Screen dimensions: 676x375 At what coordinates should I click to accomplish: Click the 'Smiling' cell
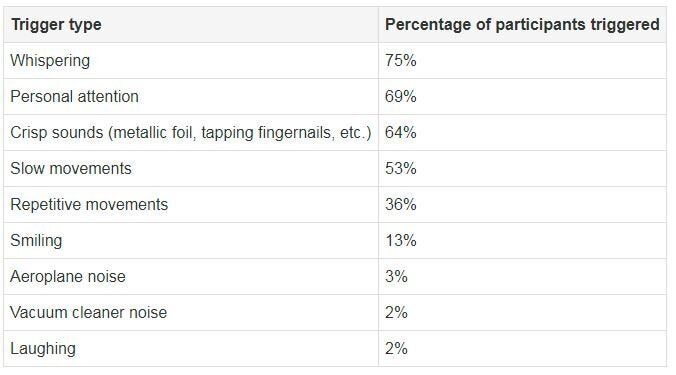click(x=191, y=241)
